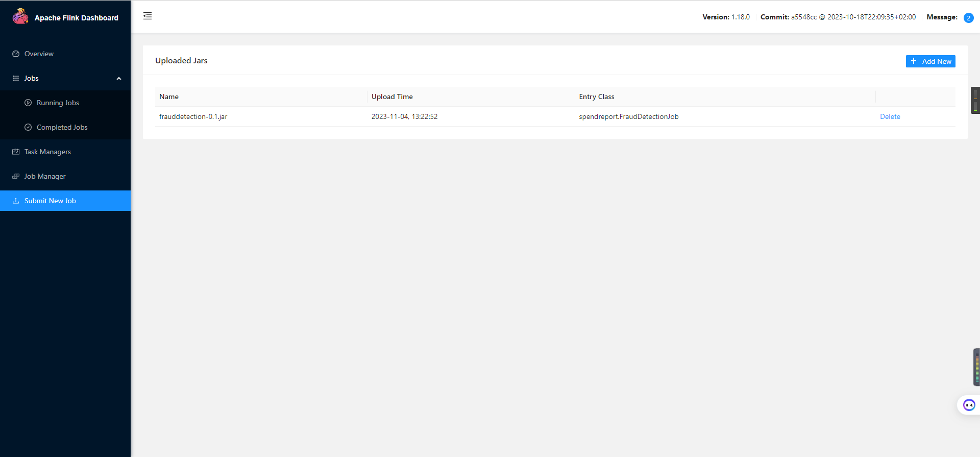Screen dimensions: 980x457
Task: Click the Job Manager build icon
Action: [x=16, y=176]
